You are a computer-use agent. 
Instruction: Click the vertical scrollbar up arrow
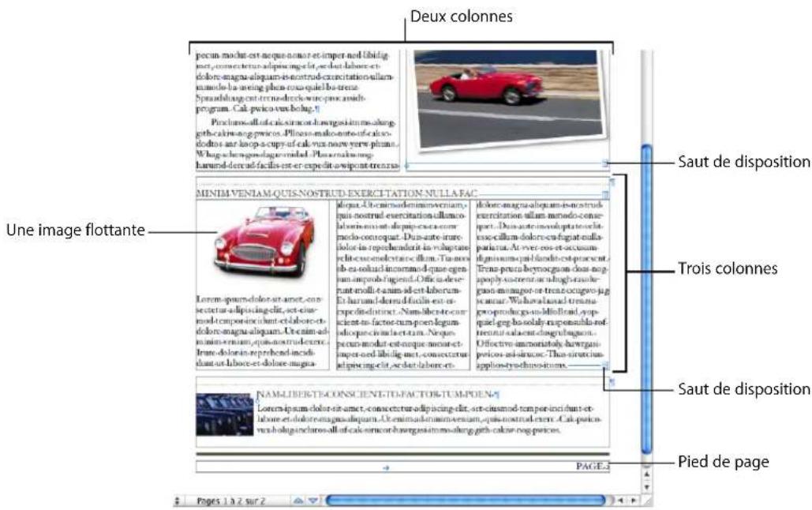[x=645, y=474]
